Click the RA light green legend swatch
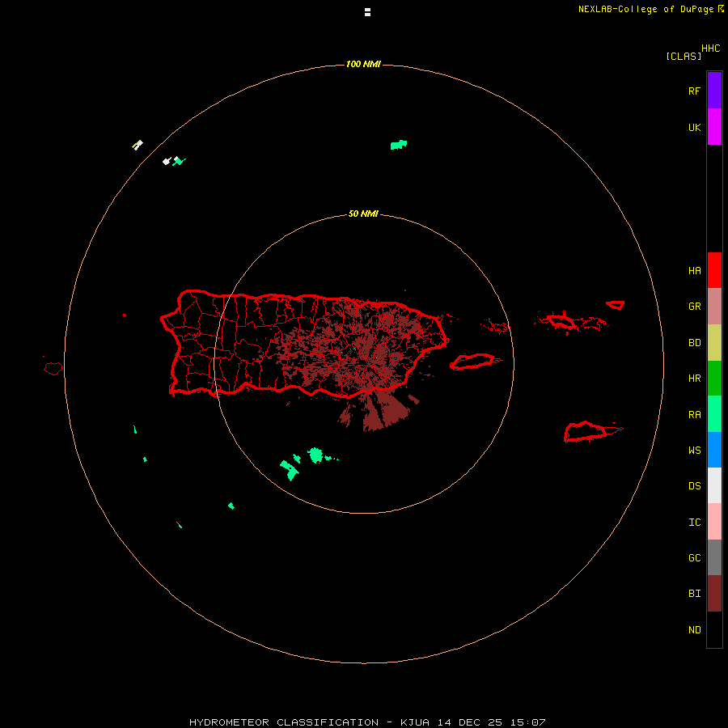Viewport: 728px width, 728px height. [x=714, y=414]
